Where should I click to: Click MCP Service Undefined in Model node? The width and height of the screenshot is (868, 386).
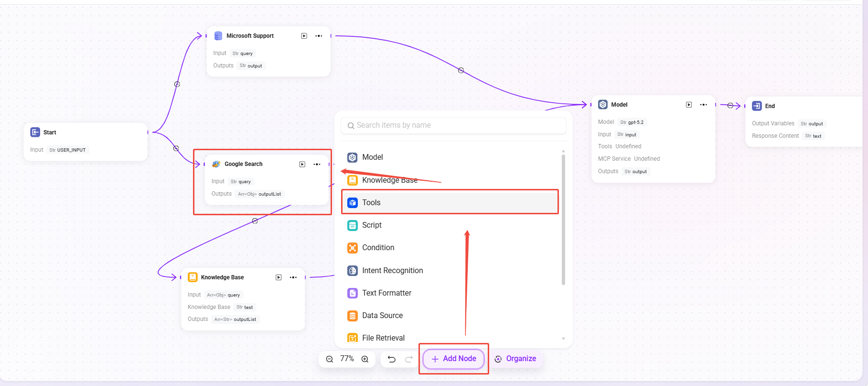629,159
